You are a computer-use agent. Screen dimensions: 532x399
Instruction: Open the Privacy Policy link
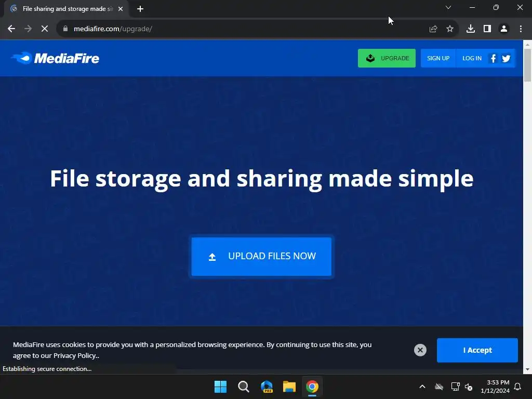click(x=75, y=355)
